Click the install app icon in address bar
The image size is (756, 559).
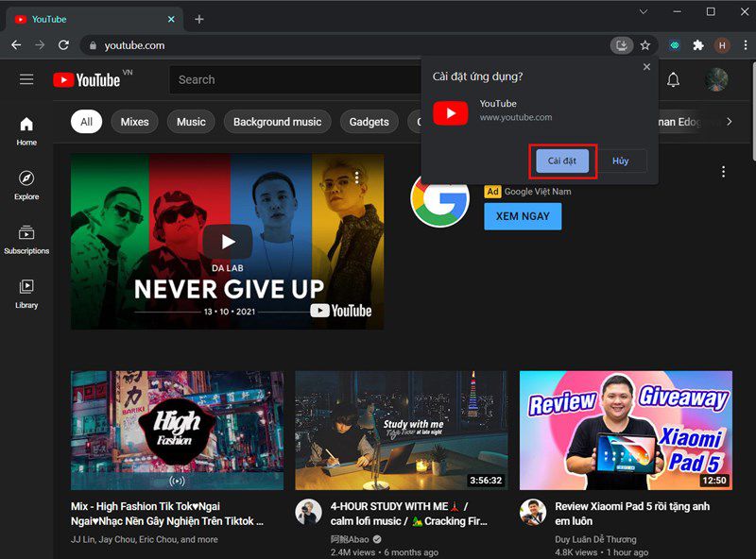click(622, 45)
